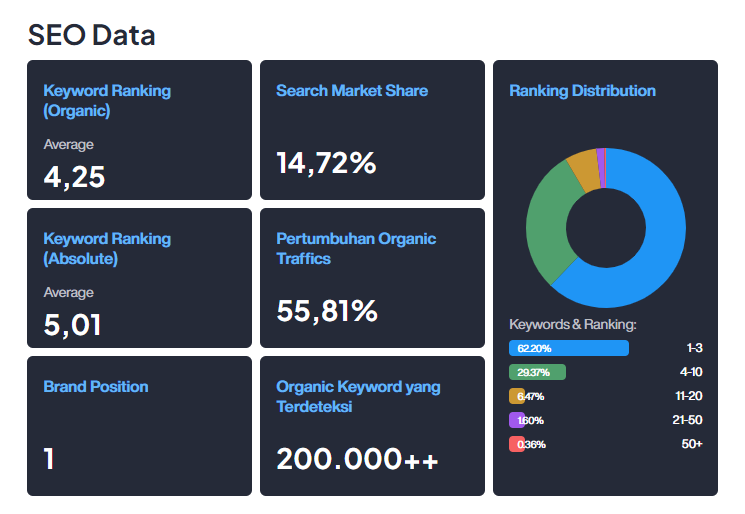745x514 pixels.
Task: Click the orange 6.47% bar
Action: tap(516, 396)
